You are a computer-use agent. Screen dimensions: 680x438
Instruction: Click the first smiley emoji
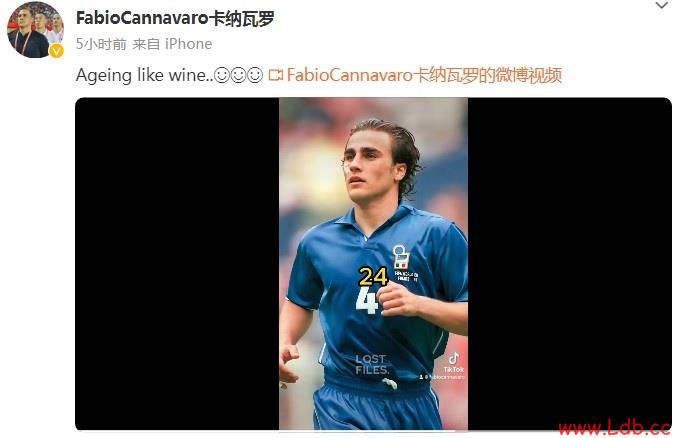[x=222, y=75]
